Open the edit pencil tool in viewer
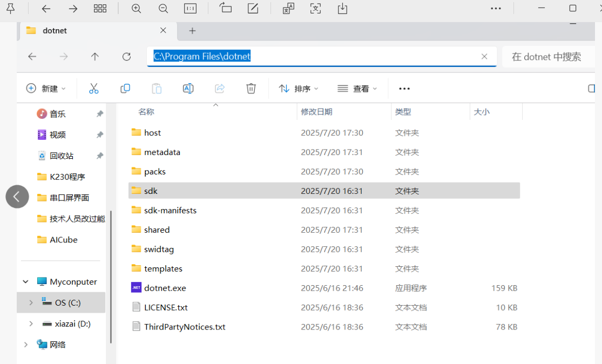The width and height of the screenshot is (602, 364). pos(253,9)
